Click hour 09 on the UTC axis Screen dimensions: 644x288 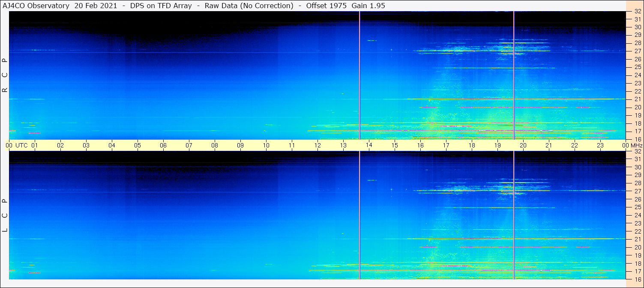tap(240, 145)
